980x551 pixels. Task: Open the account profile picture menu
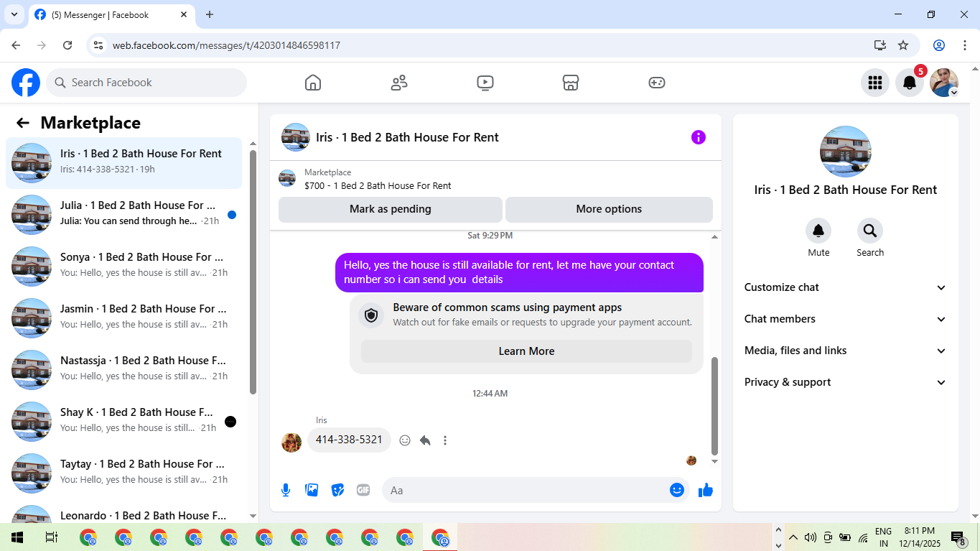pyautogui.click(x=944, y=83)
